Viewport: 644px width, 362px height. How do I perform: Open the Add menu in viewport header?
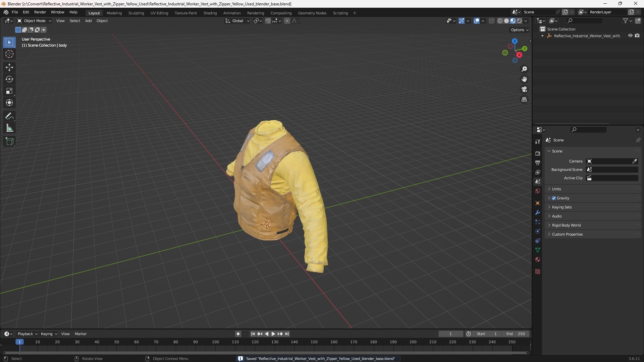88,21
